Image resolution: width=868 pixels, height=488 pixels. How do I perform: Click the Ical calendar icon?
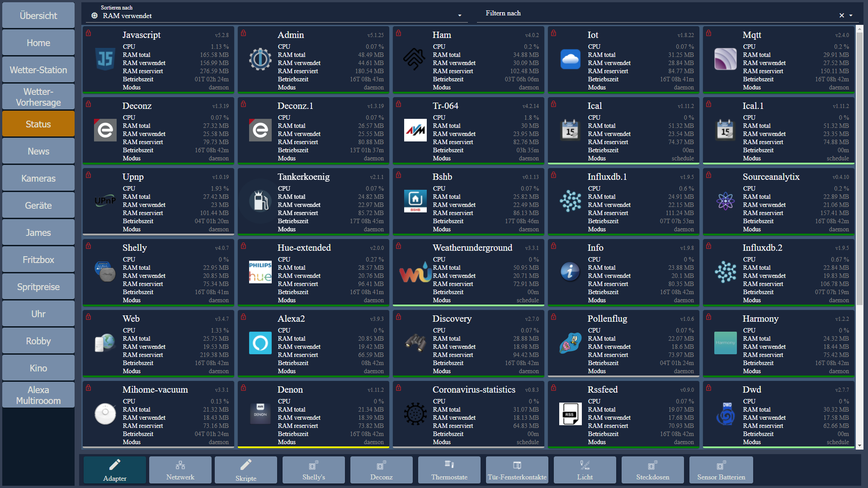point(571,130)
